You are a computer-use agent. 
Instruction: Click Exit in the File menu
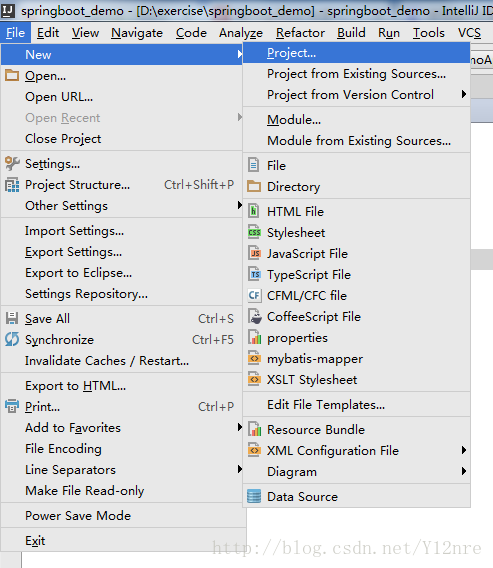pyautogui.click(x=35, y=540)
